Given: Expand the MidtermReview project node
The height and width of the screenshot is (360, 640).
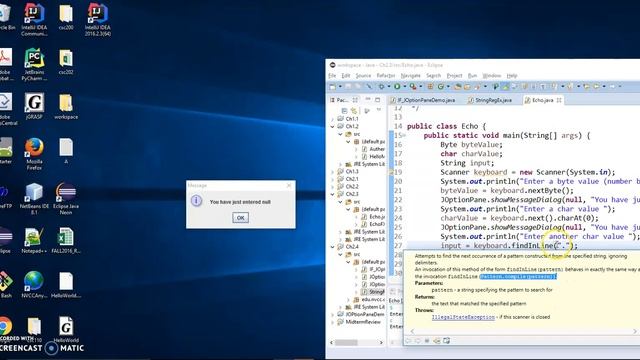Looking at the screenshot, I should 333,322.
